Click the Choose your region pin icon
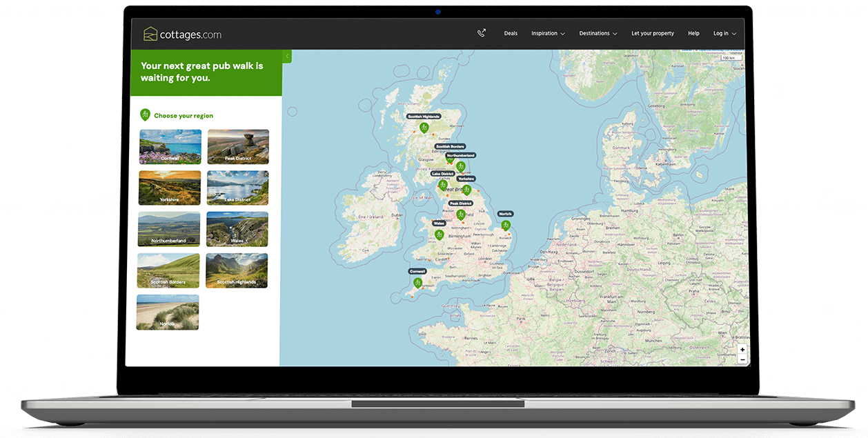The image size is (868, 438). [x=145, y=115]
